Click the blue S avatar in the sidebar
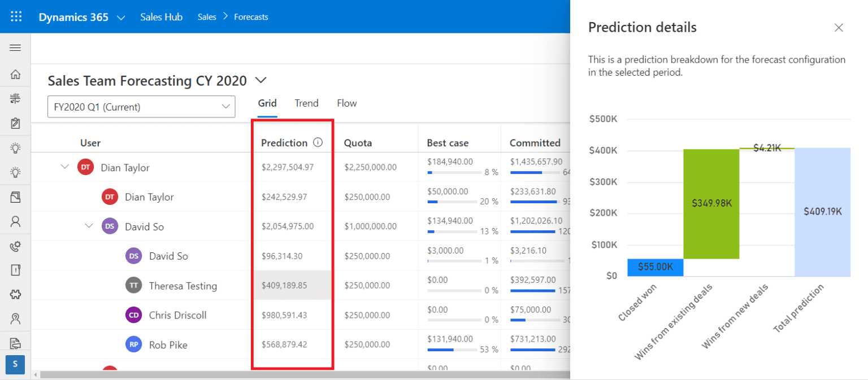The width and height of the screenshot is (868, 380). click(15, 364)
